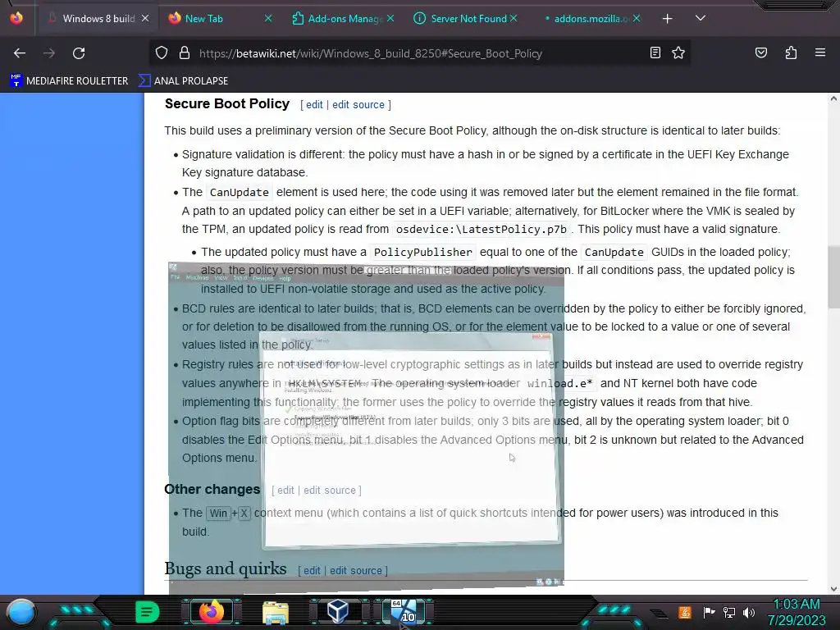
Task: Expand the list all tabs chevron
Action: 701,18
